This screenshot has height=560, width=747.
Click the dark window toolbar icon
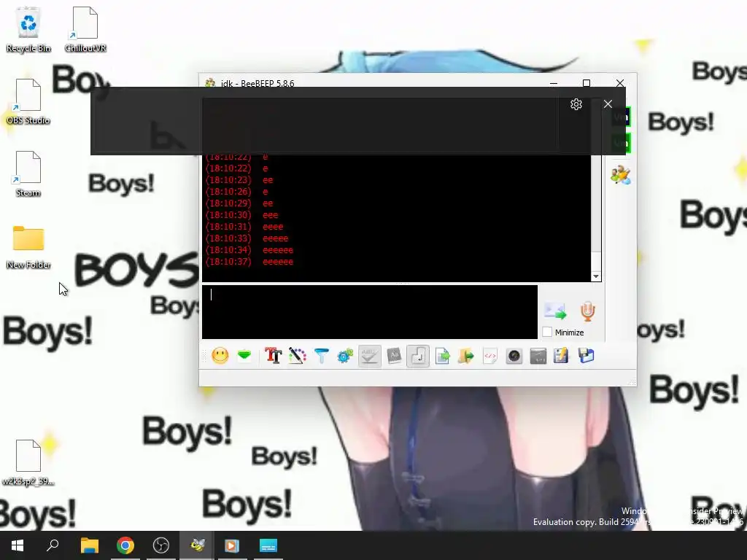tap(538, 356)
